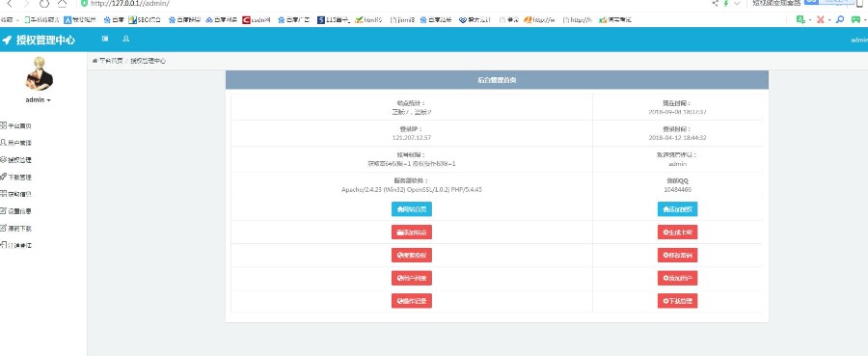Click the grid icon beside 平台首页
Viewport: 868px width, 356px height.
pyautogui.click(x=3, y=125)
